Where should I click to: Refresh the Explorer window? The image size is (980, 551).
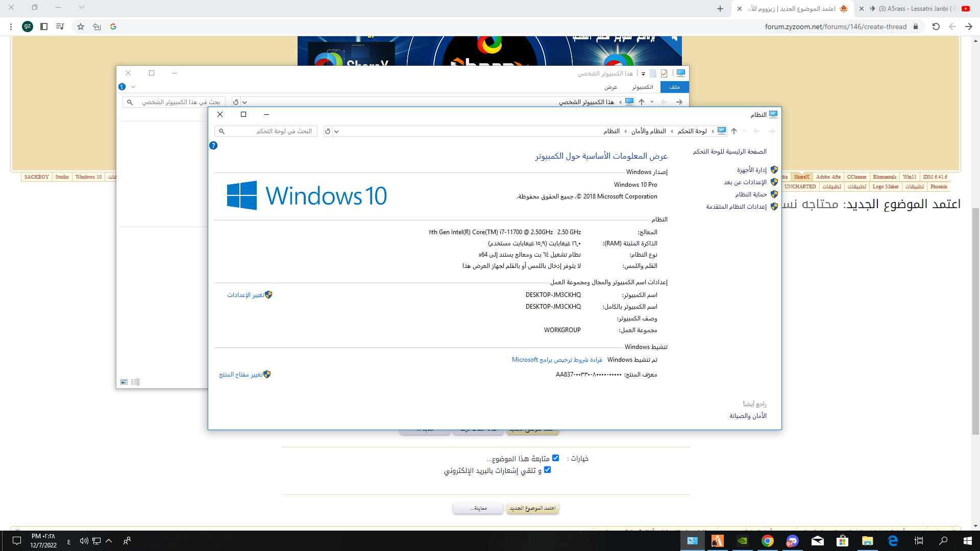236,102
